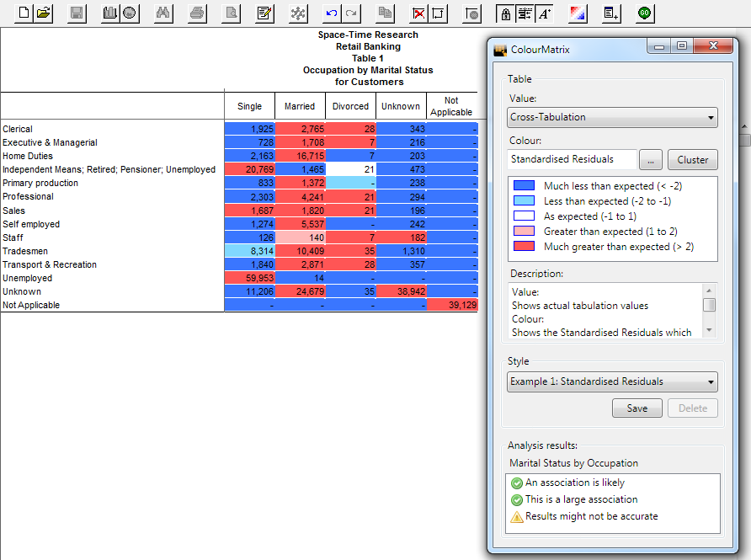The image size is (751, 560).
Task: Save the current ColourMatrix style
Action: tap(637, 408)
